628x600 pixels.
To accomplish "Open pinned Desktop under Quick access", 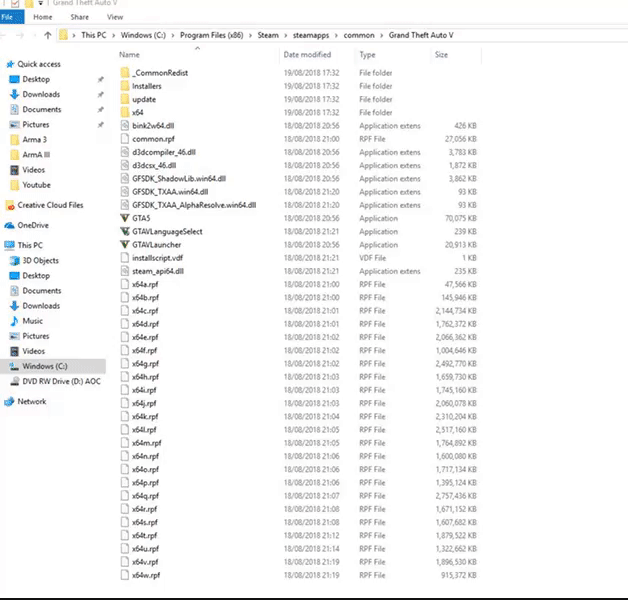I will click(x=36, y=79).
